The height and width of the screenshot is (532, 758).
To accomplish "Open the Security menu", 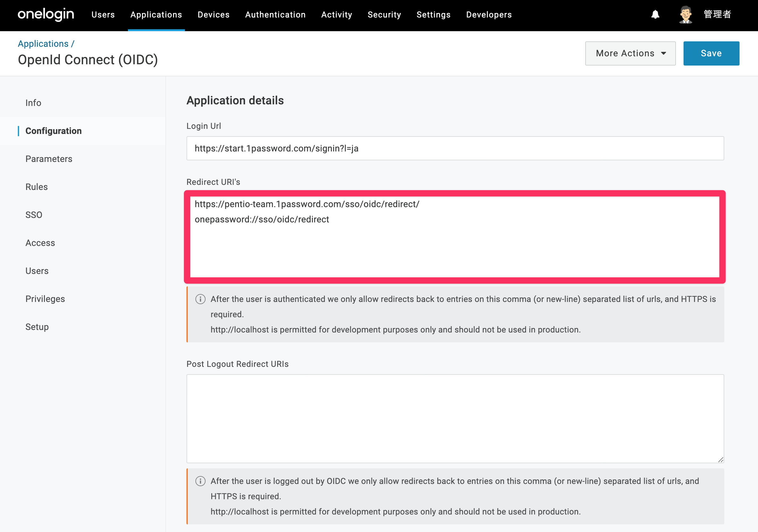I will tap(384, 15).
